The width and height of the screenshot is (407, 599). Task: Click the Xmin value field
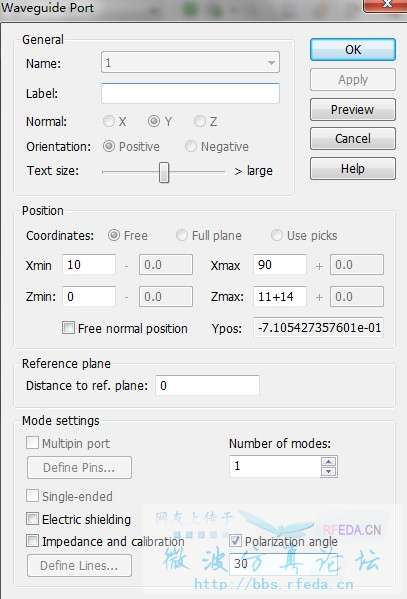(x=89, y=265)
